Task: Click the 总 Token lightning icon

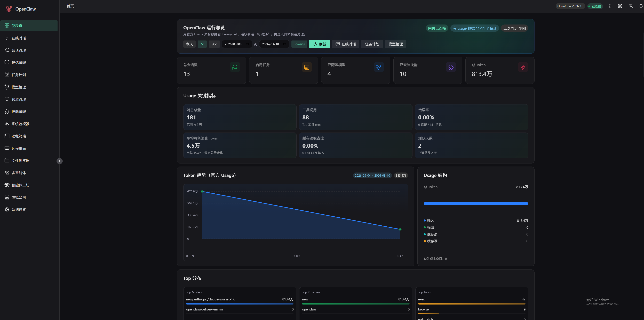Action: click(x=523, y=67)
